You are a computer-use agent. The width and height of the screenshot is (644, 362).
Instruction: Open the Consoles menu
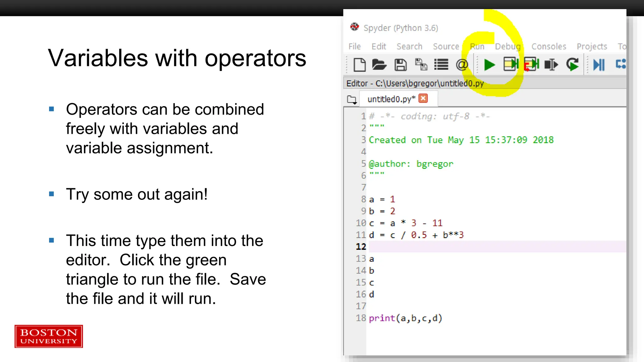pyautogui.click(x=549, y=47)
